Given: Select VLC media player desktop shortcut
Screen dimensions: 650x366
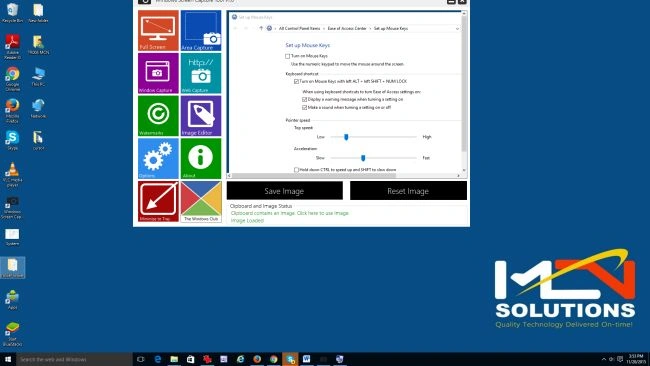Looking at the screenshot, I should 12,175.
